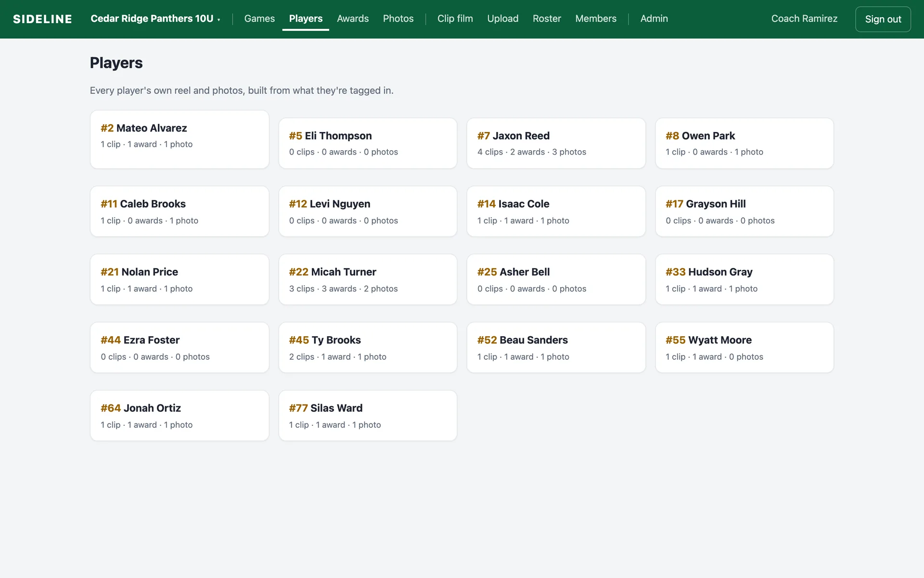Viewport: 924px width, 578px height.
Task: Open the #2 Mateo Alvarez player card
Action: coord(180,139)
